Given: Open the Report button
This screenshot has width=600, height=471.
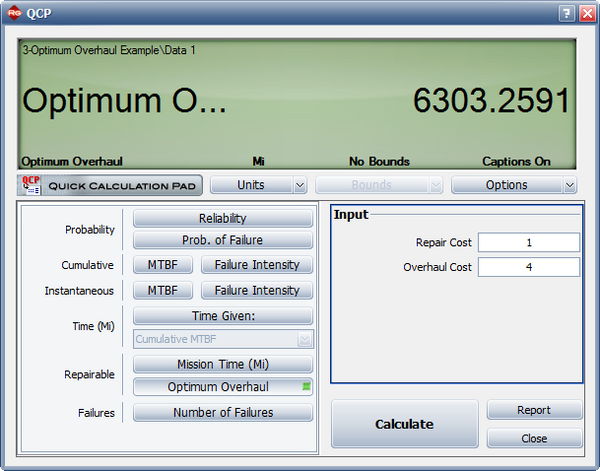Looking at the screenshot, I should pos(534,410).
